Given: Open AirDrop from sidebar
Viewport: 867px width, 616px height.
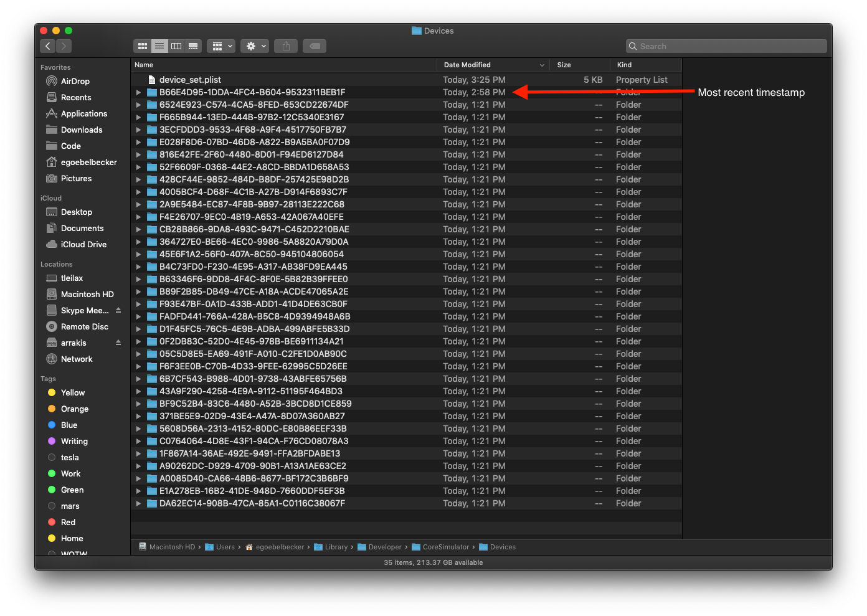Looking at the screenshot, I should (x=75, y=81).
